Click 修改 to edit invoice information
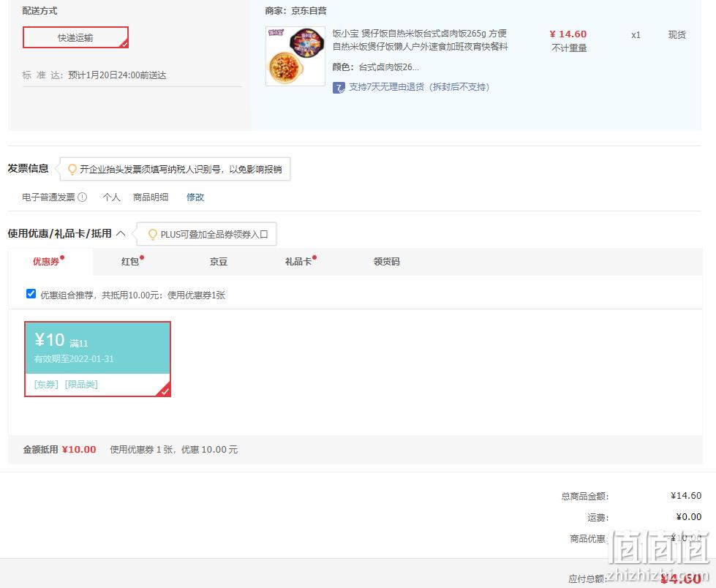 [195, 197]
